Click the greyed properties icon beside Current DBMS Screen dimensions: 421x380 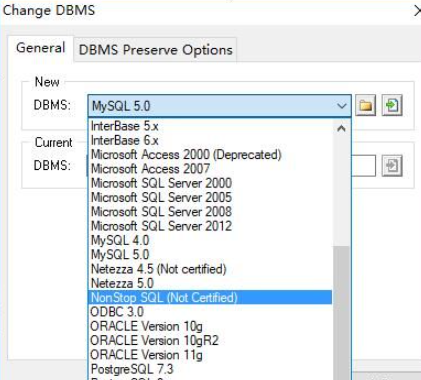pos(392,165)
